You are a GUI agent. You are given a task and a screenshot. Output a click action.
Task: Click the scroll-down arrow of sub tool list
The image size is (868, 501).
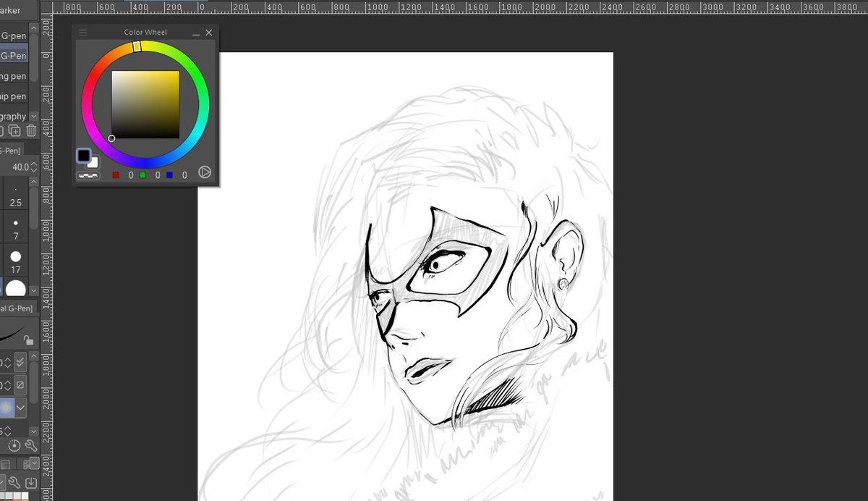click(34, 116)
